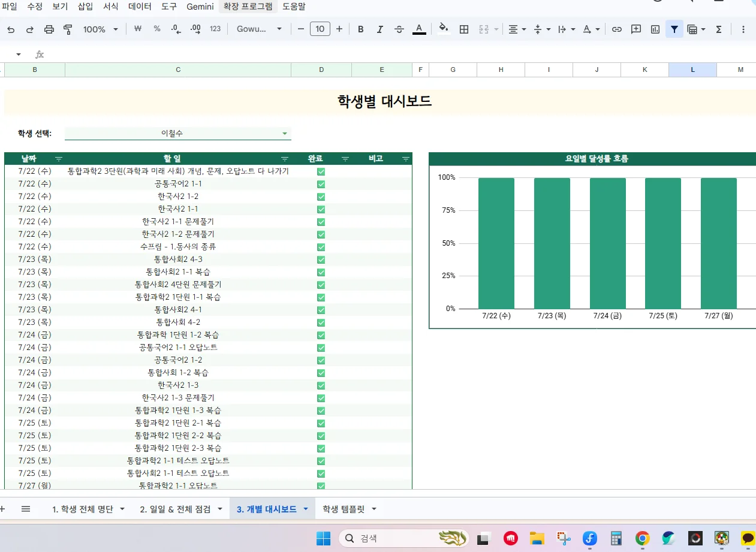
Task: Uncheck 완료 for 공통국어2 1-1 오답노트
Action: click(x=321, y=348)
